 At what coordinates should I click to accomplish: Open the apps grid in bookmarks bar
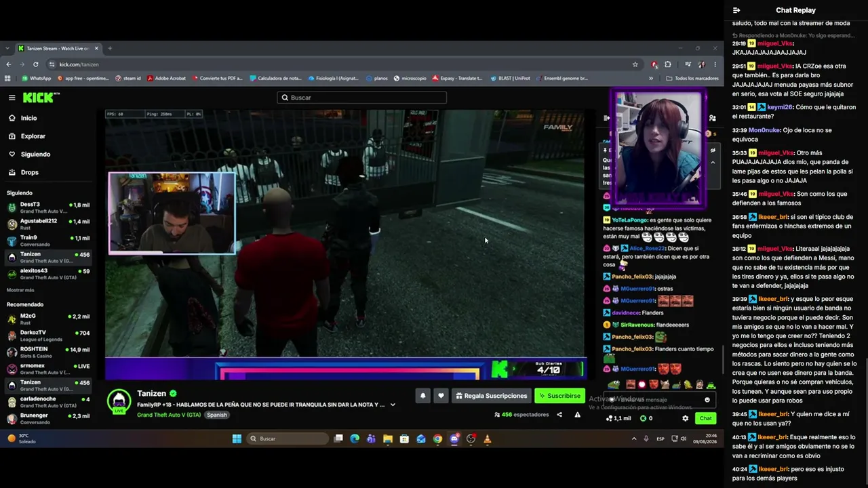click(x=7, y=79)
